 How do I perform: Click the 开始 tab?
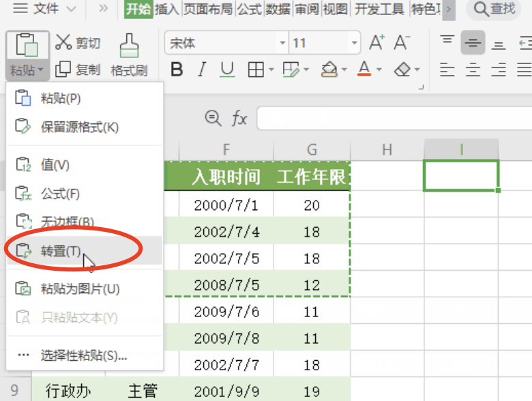[138, 9]
